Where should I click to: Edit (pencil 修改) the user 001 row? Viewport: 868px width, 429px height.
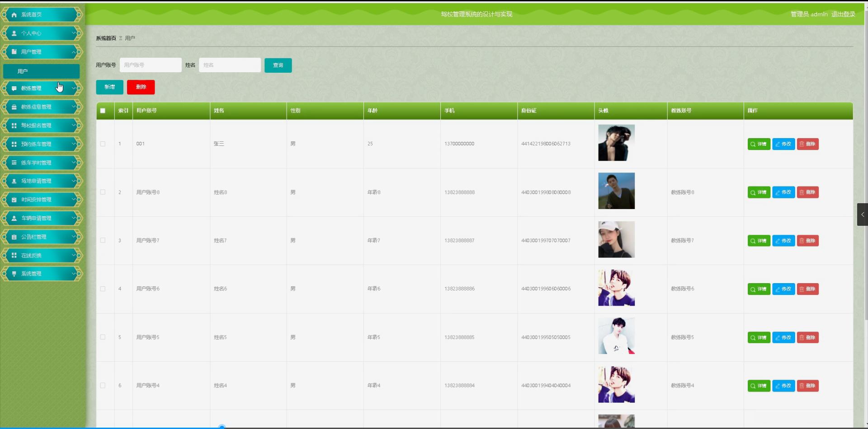click(783, 144)
